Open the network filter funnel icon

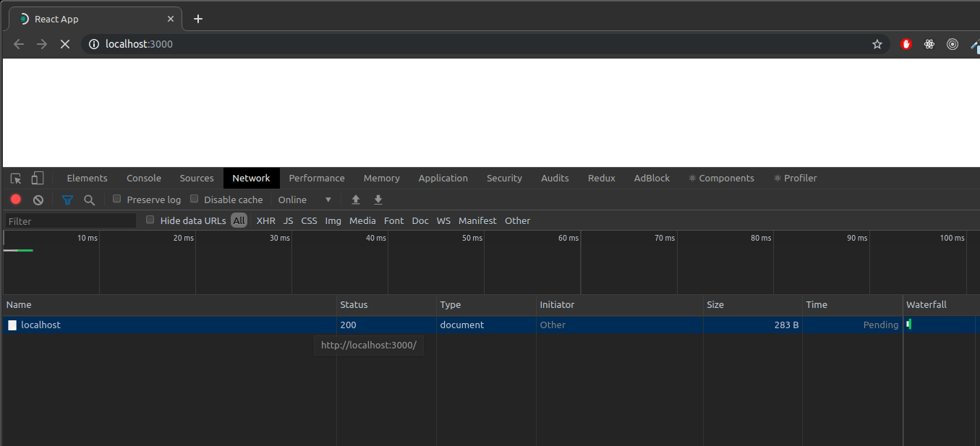(67, 200)
